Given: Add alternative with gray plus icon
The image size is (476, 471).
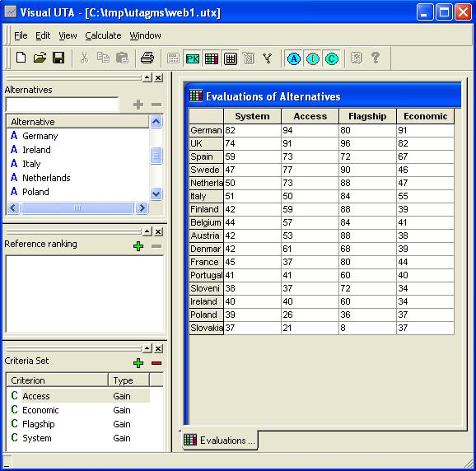Looking at the screenshot, I should point(138,105).
